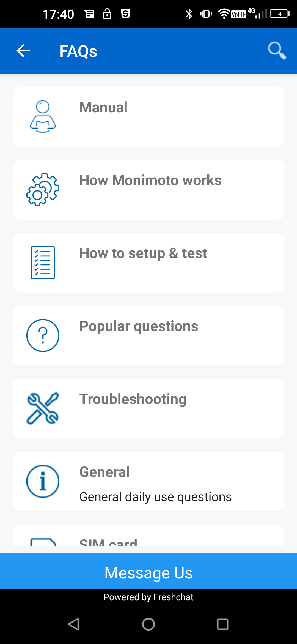Tap the Powered by Freshchat text
This screenshot has width=297, height=644.
click(x=148, y=597)
